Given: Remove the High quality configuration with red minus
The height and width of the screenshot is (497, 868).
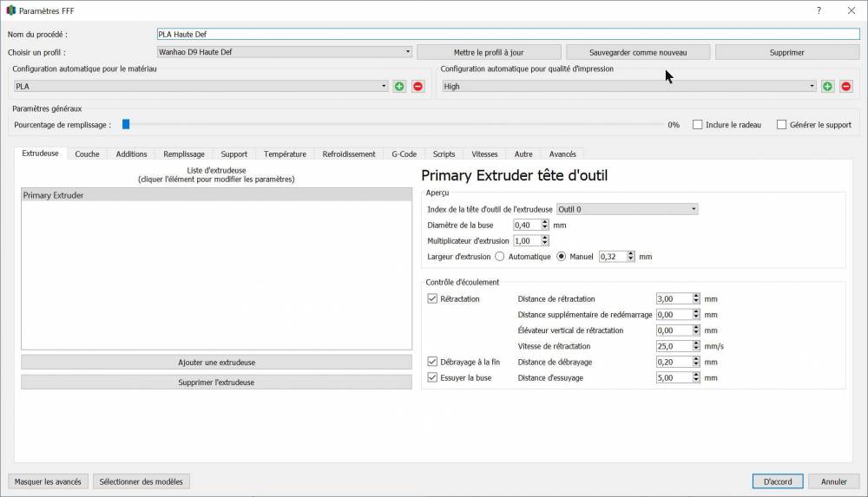Looking at the screenshot, I should (845, 87).
